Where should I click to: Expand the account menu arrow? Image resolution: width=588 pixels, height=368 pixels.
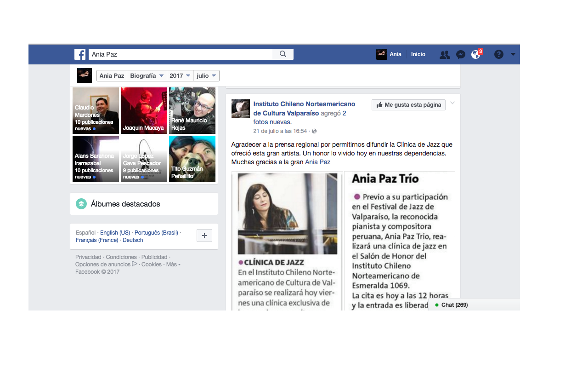coord(513,54)
